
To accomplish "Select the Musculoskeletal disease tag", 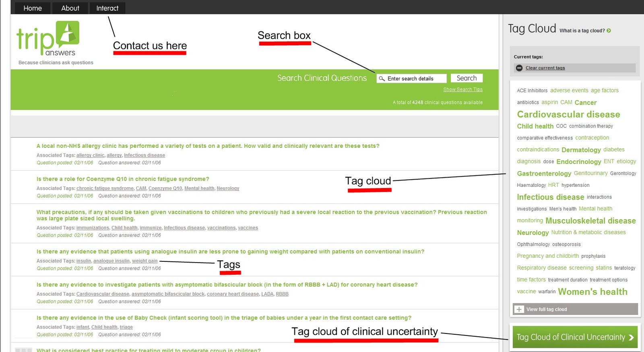I will click(x=590, y=221).
